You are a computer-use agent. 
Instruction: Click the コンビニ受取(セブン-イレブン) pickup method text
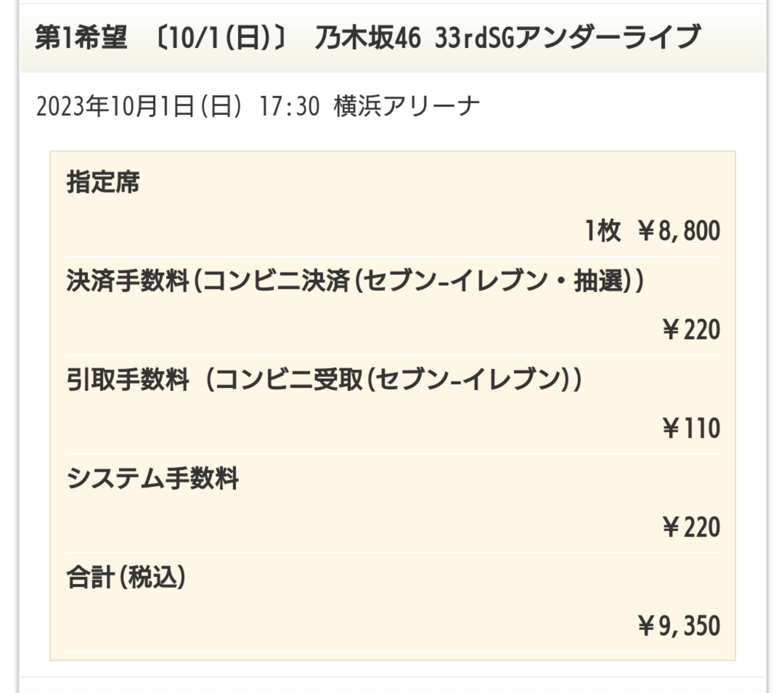click(392, 380)
